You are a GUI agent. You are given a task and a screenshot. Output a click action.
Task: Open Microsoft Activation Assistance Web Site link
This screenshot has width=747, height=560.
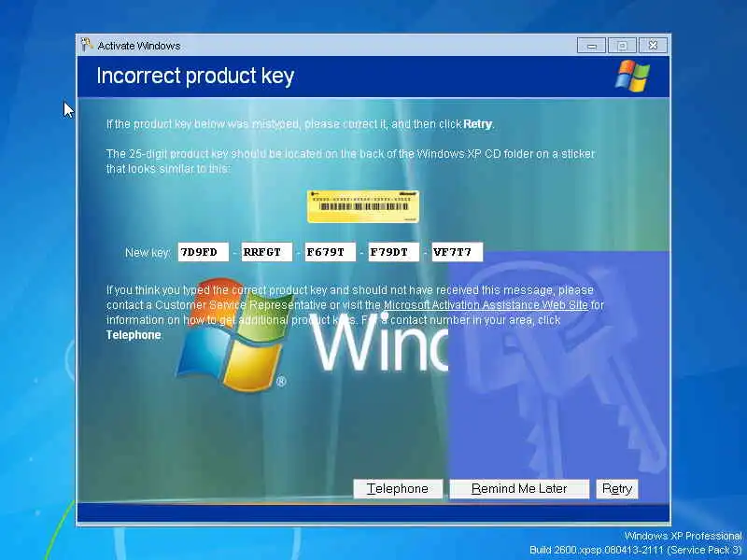(486, 305)
